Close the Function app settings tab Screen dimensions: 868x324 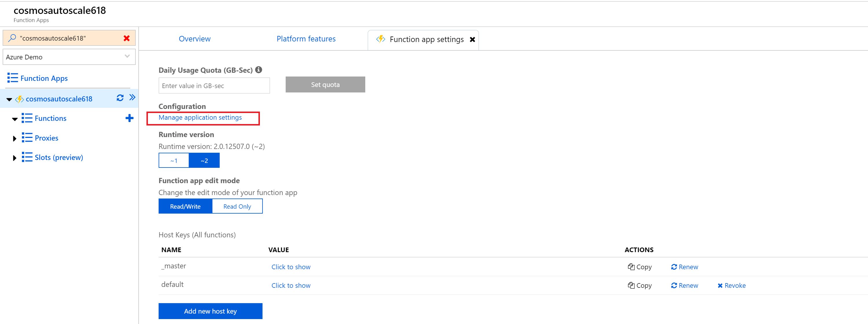tap(472, 39)
